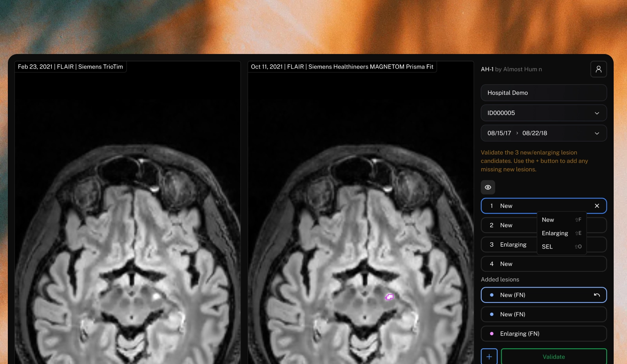
Task: Choose Enlarging in the lesion type menu
Action: coord(562,233)
